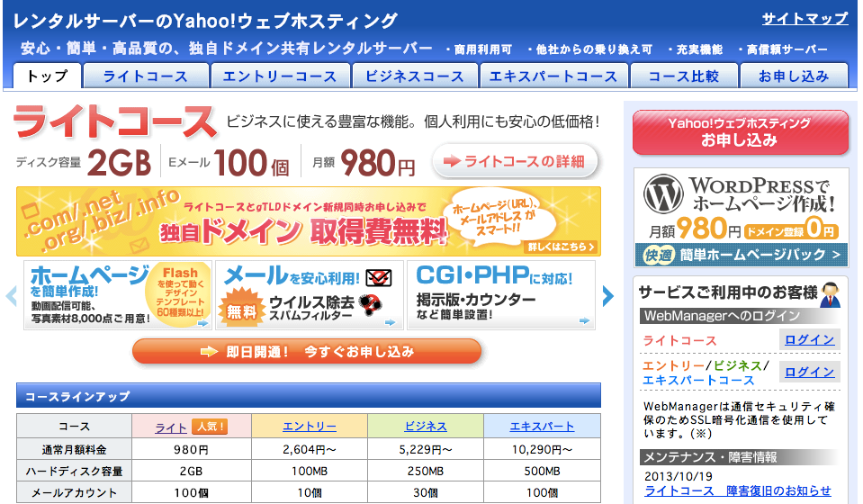The height and width of the screenshot is (504, 863).
Task: Click the 5,229円〜 price cell
Action: pyautogui.click(x=426, y=449)
